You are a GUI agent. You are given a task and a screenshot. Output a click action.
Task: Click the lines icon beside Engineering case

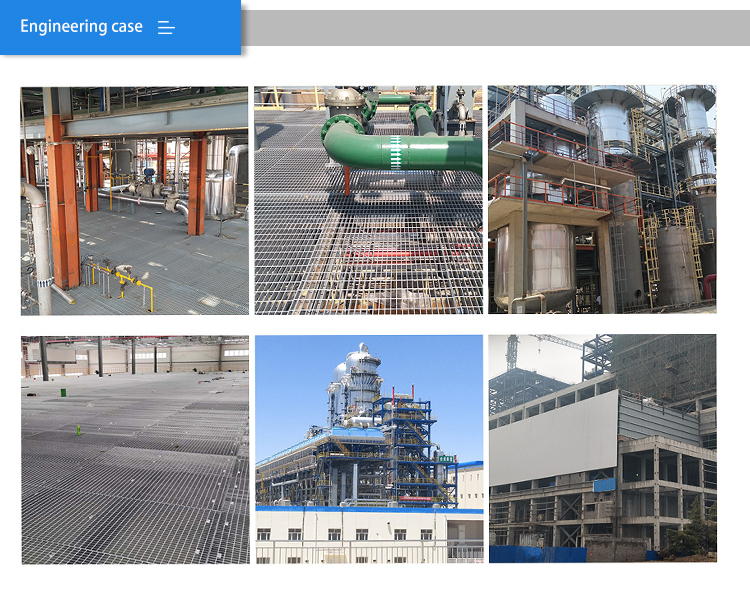pyautogui.click(x=166, y=27)
